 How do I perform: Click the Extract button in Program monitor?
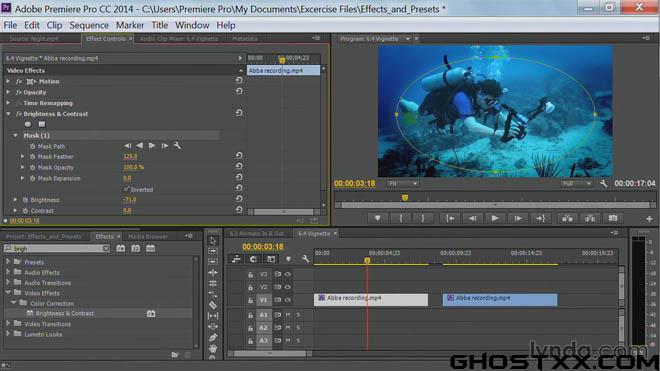pos(590,218)
